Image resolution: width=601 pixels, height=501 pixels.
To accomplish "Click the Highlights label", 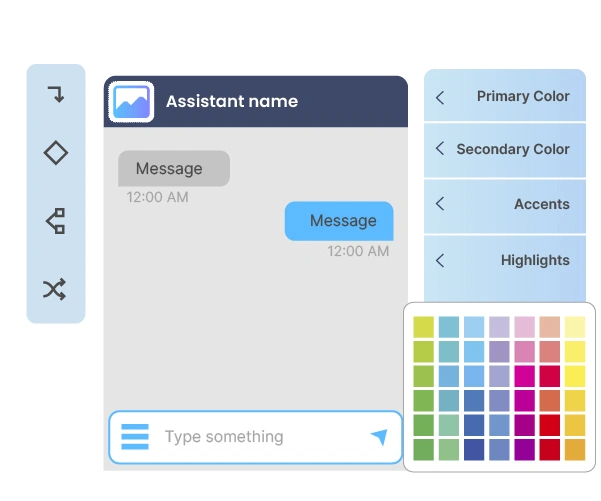I will click(x=535, y=260).
